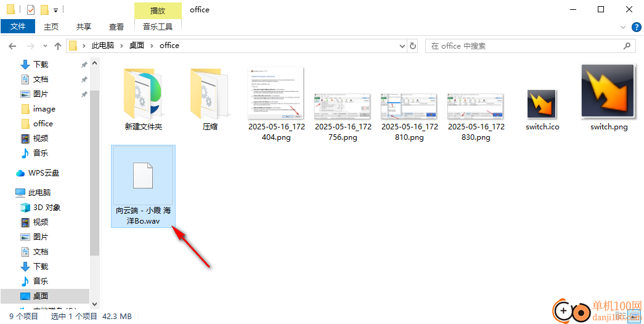Switch to the 共享 ribbon tab
644x324 pixels.
(84, 26)
